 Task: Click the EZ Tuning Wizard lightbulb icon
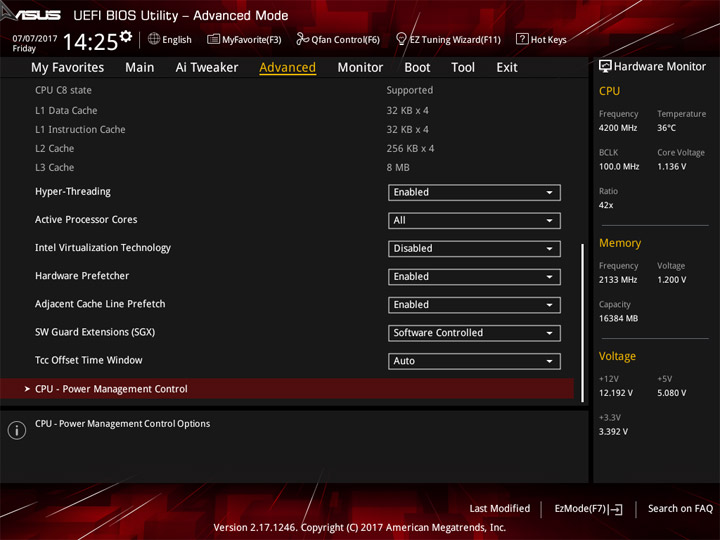(x=401, y=39)
